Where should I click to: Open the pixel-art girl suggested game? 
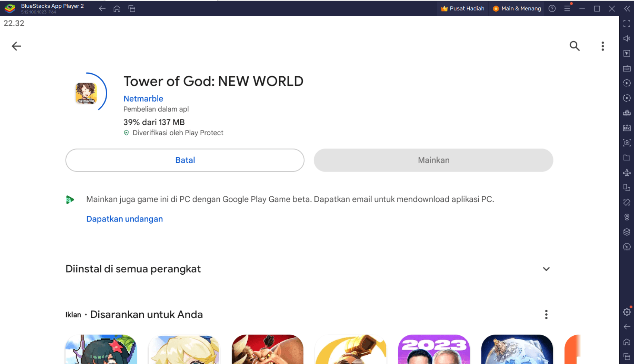click(x=101, y=349)
